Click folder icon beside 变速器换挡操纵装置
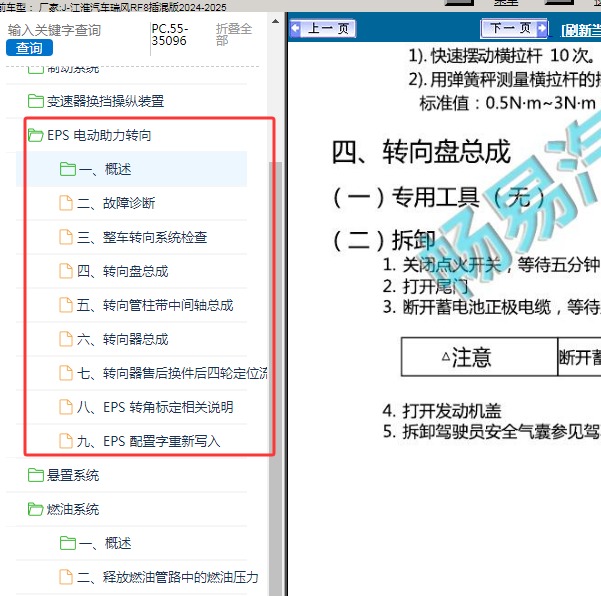 point(36,101)
